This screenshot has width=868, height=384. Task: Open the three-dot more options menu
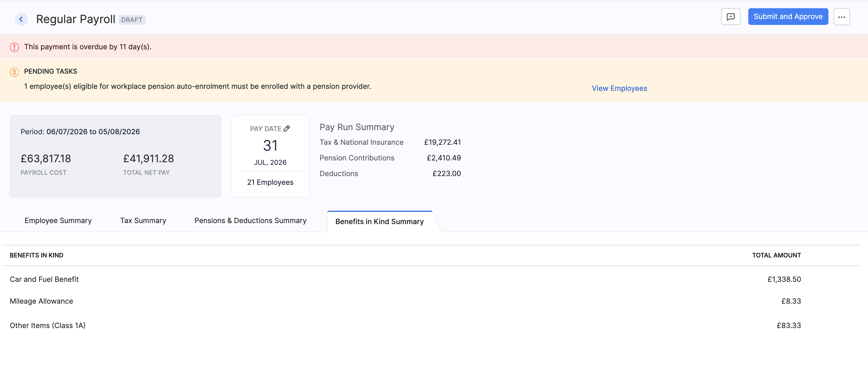pos(841,16)
